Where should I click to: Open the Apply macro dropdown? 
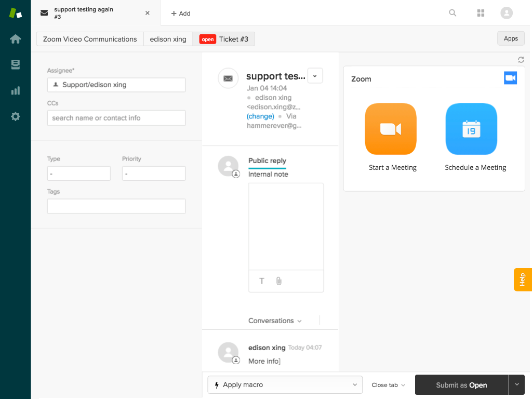coord(285,385)
